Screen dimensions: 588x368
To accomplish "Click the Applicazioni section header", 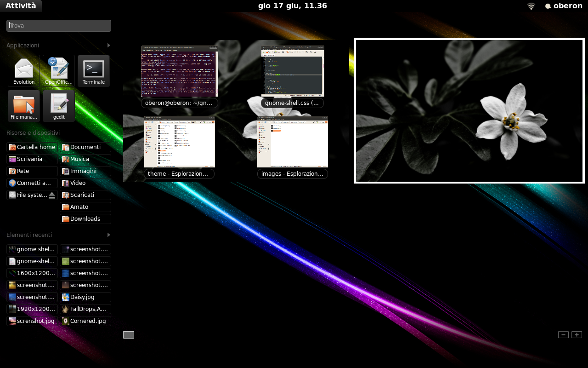I will (x=23, y=46).
